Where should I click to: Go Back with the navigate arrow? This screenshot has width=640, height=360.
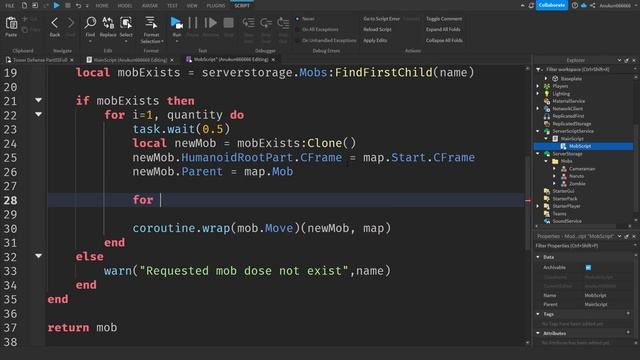(55, 23)
